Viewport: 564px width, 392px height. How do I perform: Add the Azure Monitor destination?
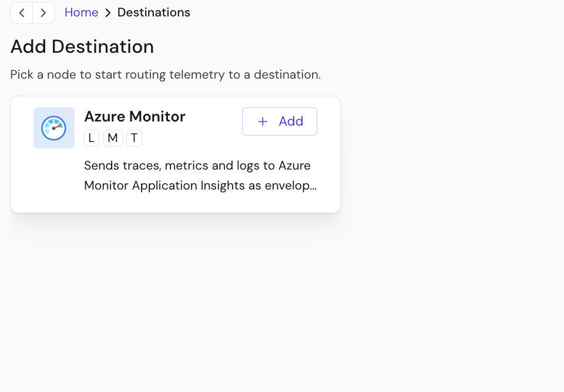280,121
